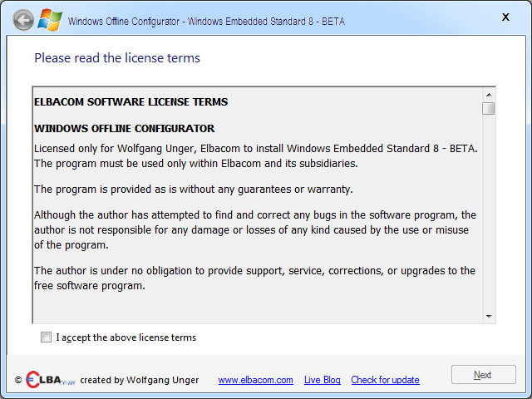532x399 pixels.
Task: Click the 'ELBACOM SOFTWARE LICENSE TERMS' heading
Action: pos(131,101)
